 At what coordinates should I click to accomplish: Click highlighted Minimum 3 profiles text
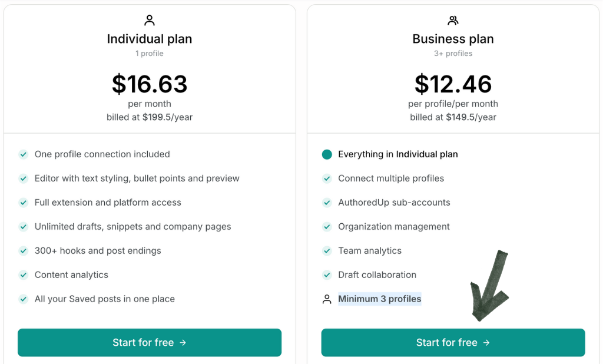[379, 299]
